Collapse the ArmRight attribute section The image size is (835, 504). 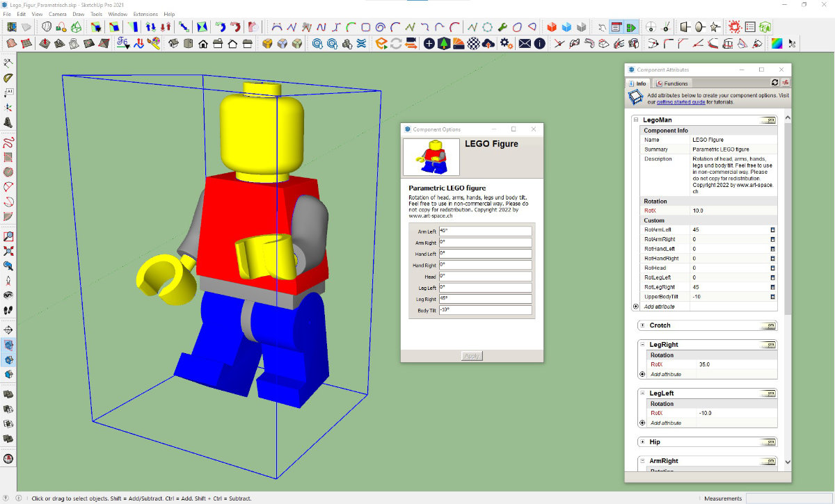(642, 461)
